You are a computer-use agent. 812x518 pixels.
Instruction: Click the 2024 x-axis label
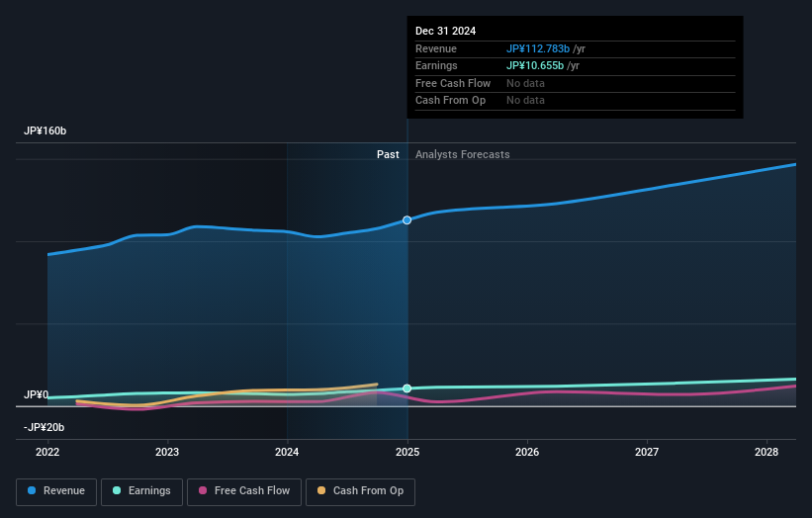tap(287, 452)
